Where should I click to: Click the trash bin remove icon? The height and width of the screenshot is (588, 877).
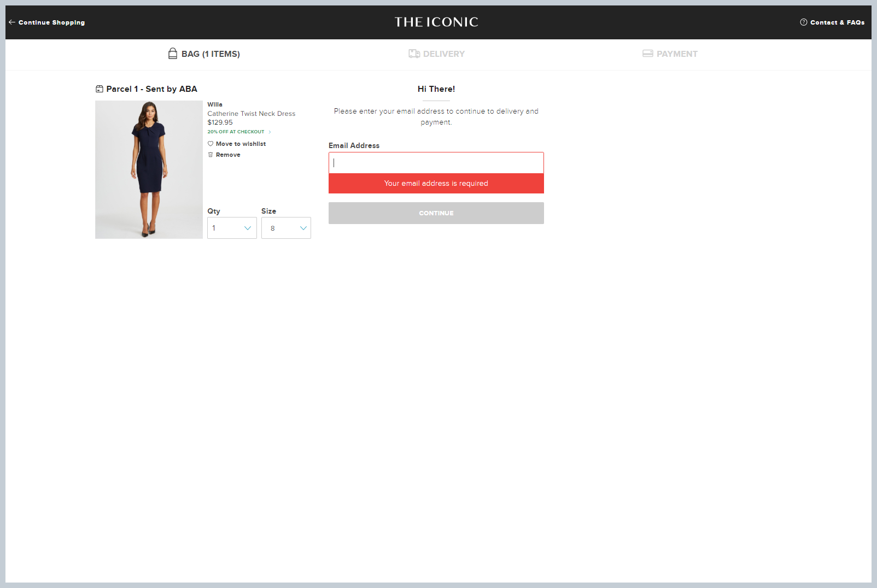click(x=211, y=155)
